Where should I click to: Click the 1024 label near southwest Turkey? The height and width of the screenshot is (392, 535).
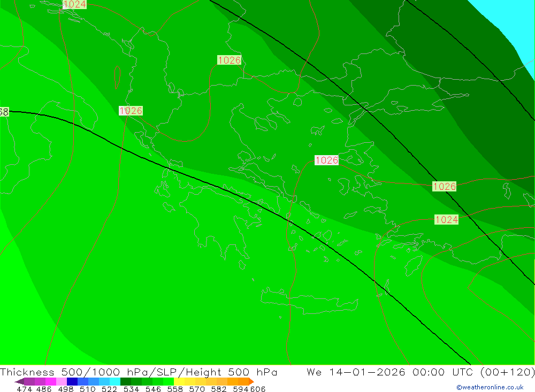tap(446, 219)
